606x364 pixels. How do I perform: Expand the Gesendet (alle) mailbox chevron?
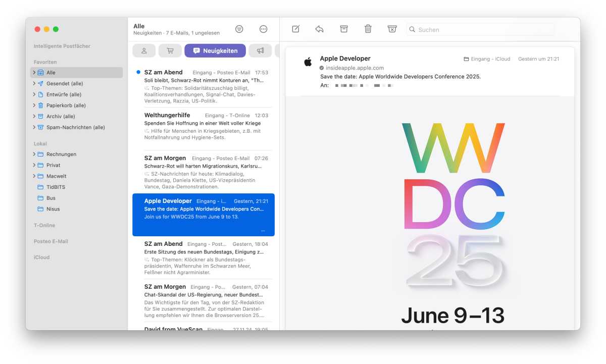34,83
